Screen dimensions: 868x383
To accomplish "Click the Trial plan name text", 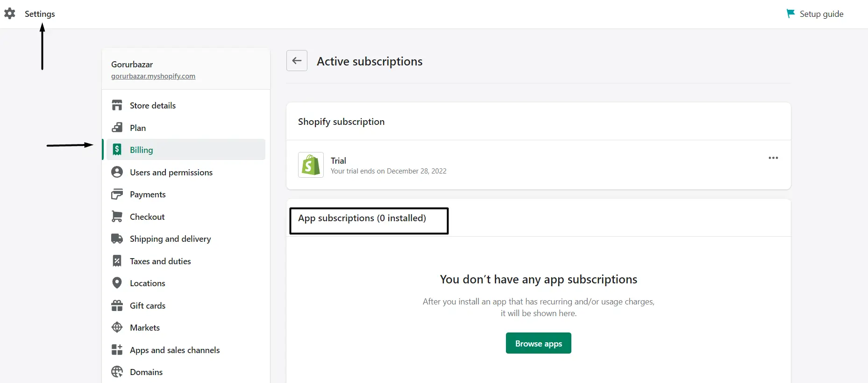I will [x=338, y=160].
